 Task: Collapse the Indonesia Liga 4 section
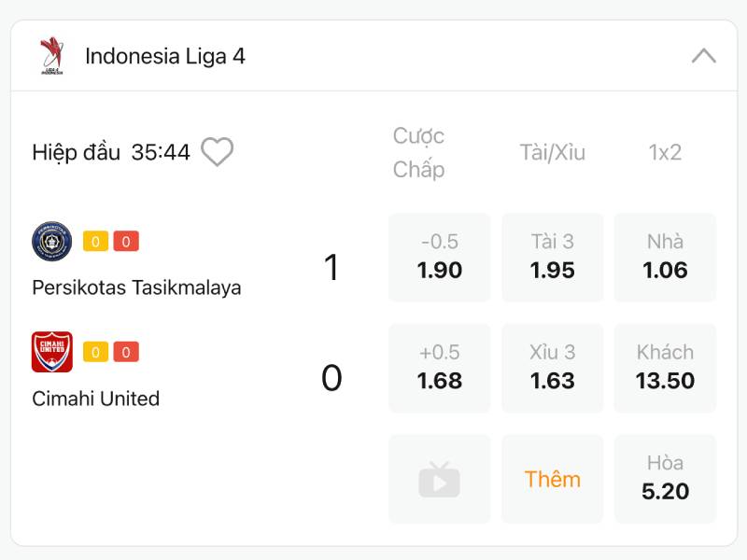(703, 56)
